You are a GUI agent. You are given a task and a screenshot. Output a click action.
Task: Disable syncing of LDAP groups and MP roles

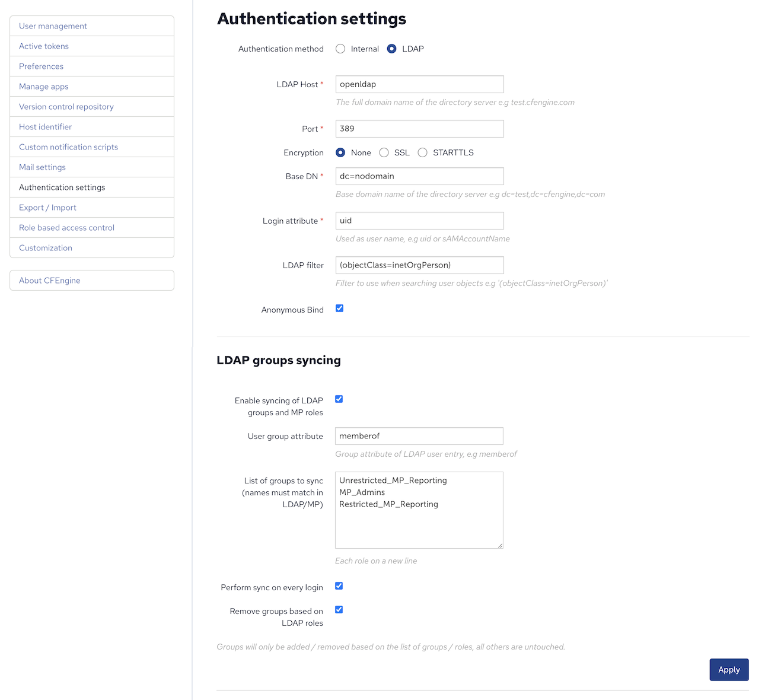tap(339, 399)
